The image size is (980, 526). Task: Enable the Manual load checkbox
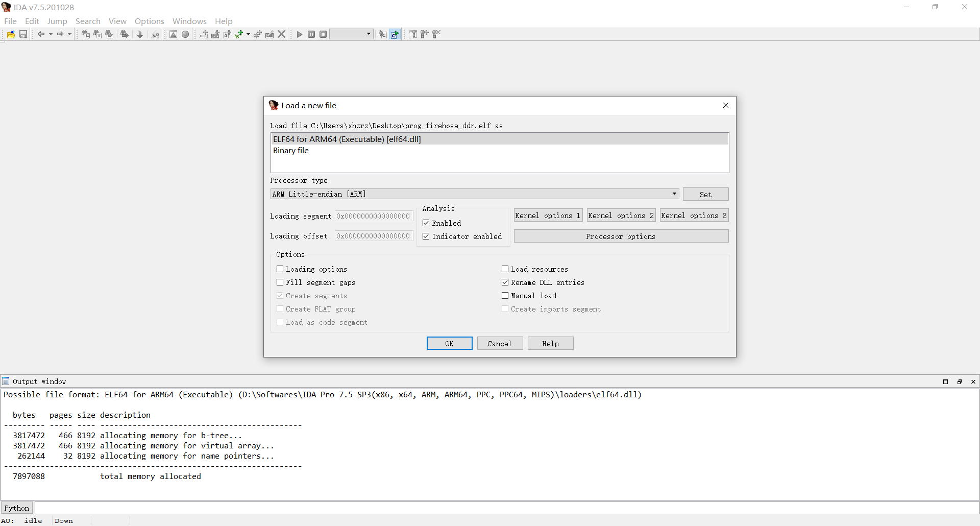pyautogui.click(x=505, y=296)
